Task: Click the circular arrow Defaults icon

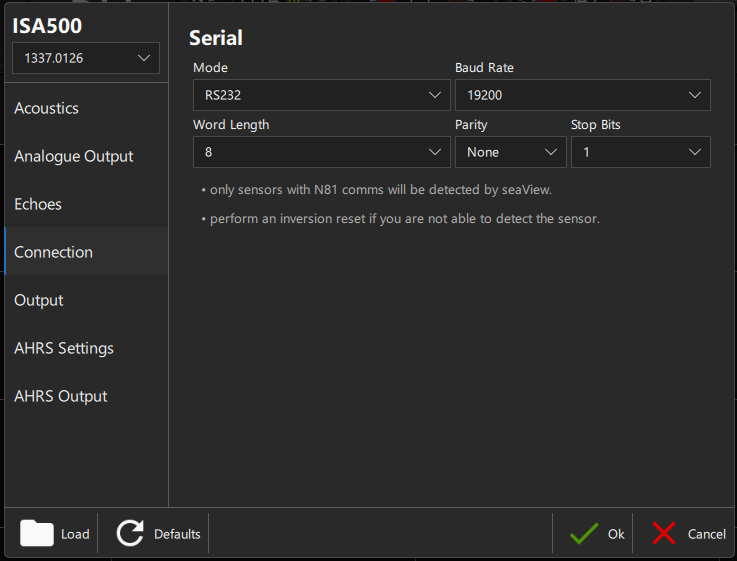Action: (130, 533)
